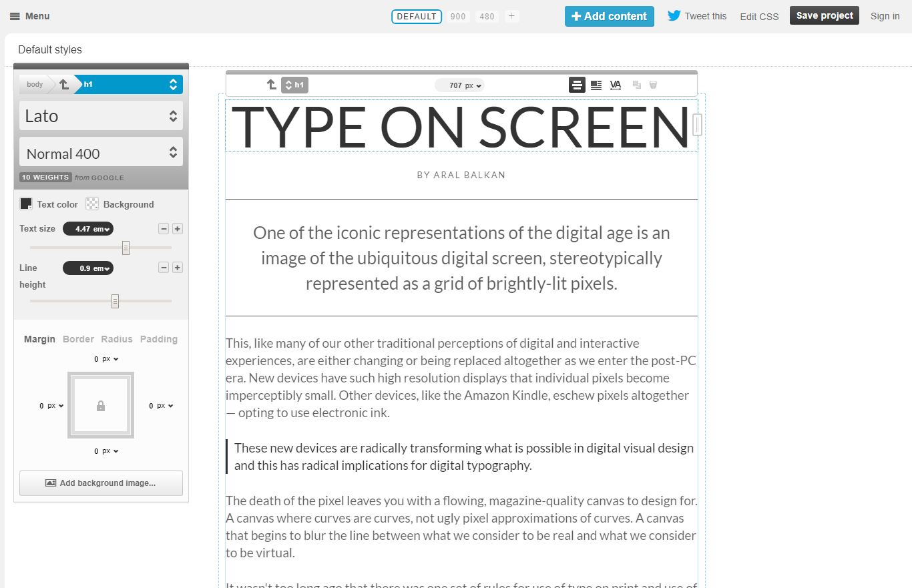Viewport: 912px width, 588px height.
Task: Click the trash delete element icon
Action: click(x=653, y=85)
